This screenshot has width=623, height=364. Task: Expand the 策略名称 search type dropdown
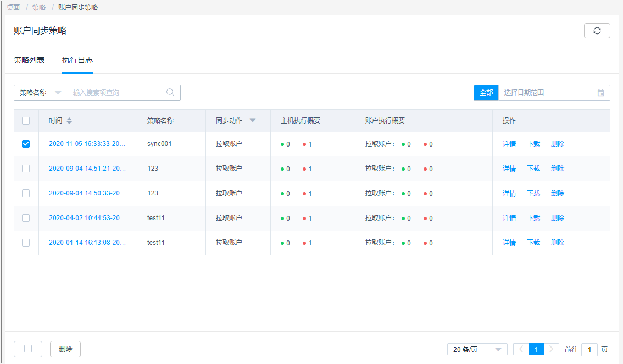(40, 93)
